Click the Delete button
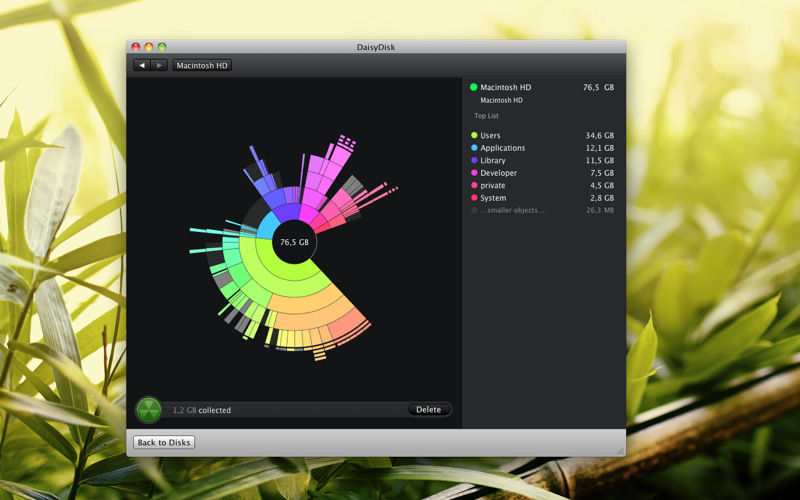 coord(429,409)
